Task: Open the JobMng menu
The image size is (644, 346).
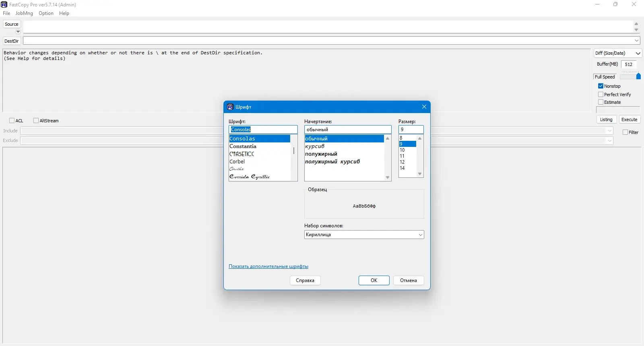Action: [x=24, y=13]
